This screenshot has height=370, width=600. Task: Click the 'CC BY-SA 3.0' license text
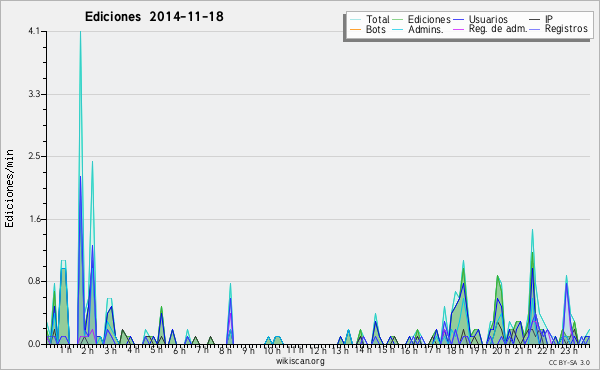pyautogui.click(x=569, y=363)
